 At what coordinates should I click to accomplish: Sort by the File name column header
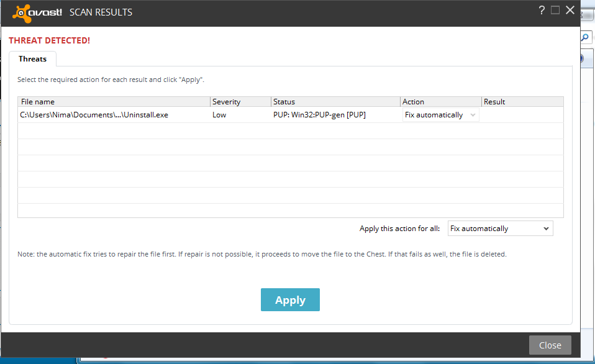(114, 102)
